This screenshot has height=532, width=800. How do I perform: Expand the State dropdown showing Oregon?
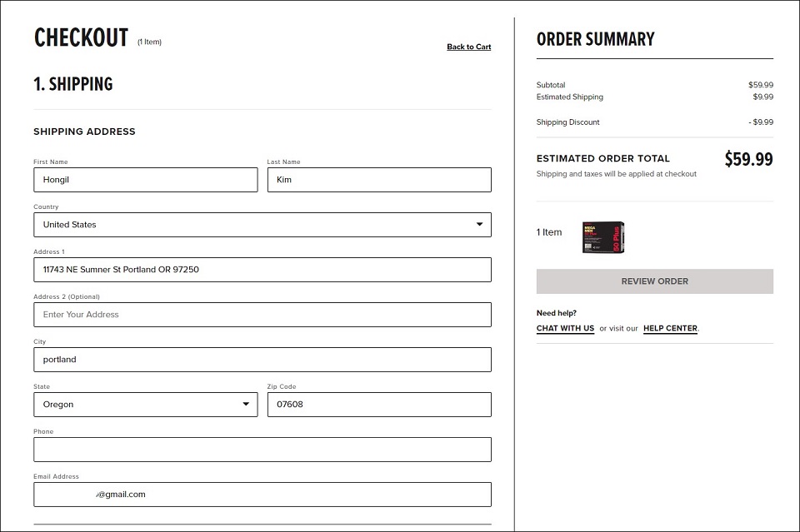click(x=145, y=405)
